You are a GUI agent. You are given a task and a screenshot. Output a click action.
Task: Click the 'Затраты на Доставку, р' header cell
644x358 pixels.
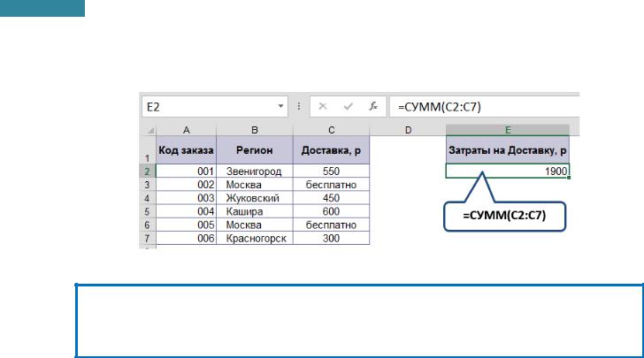(x=508, y=150)
